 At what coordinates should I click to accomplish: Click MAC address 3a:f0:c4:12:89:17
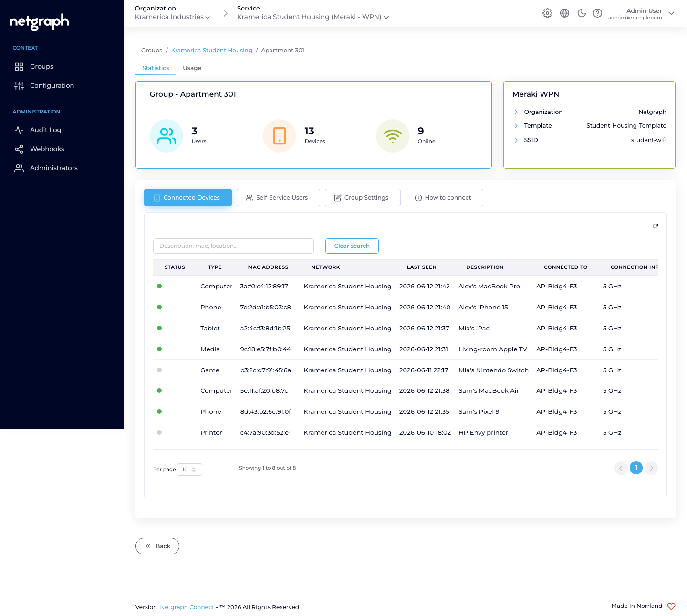point(264,287)
